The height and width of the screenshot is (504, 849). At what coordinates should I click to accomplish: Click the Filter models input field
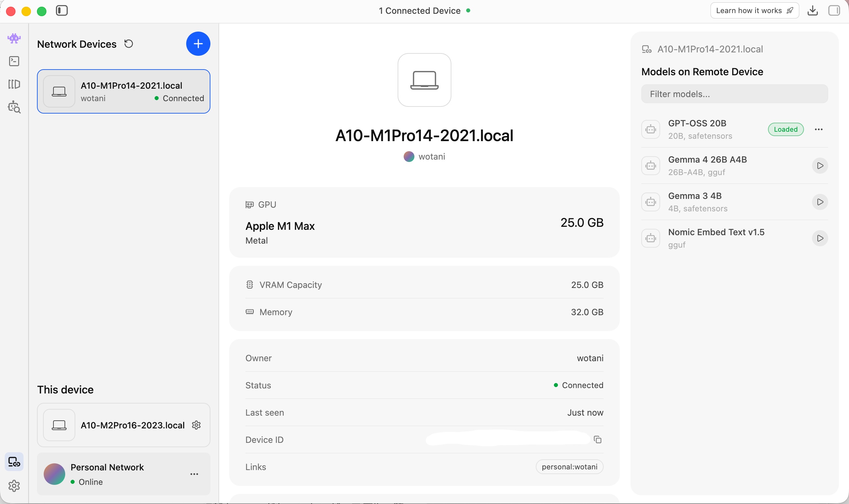click(734, 94)
